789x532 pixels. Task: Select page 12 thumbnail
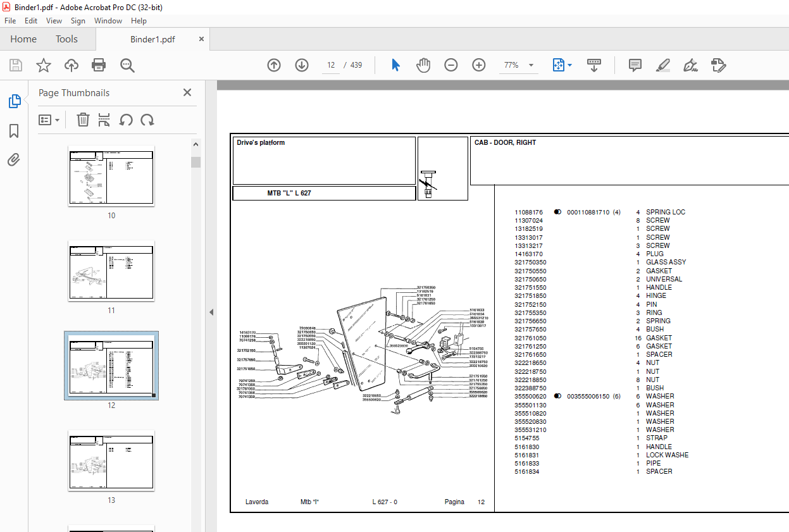point(111,366)
